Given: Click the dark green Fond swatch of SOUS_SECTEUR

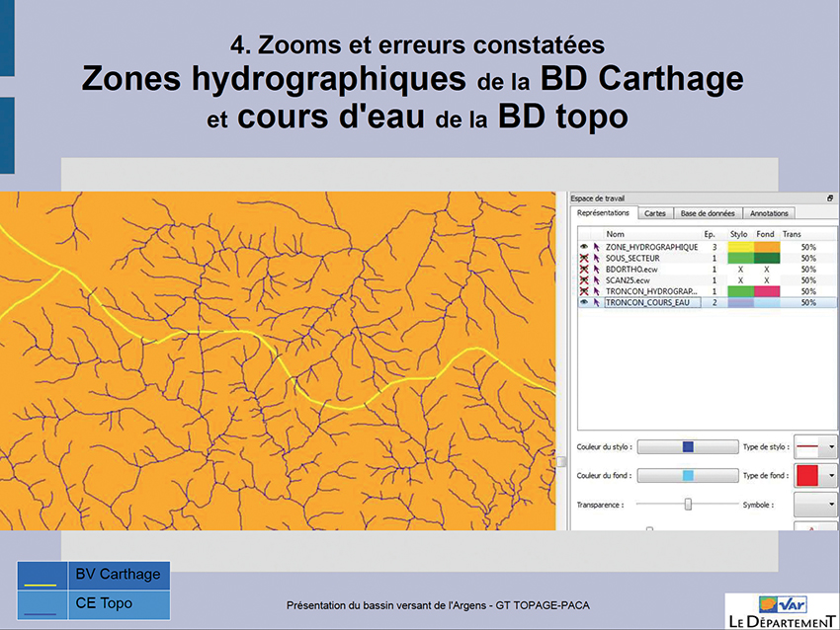Looking at the screenshot, I should pyautogui.click(x=767, y=258).
